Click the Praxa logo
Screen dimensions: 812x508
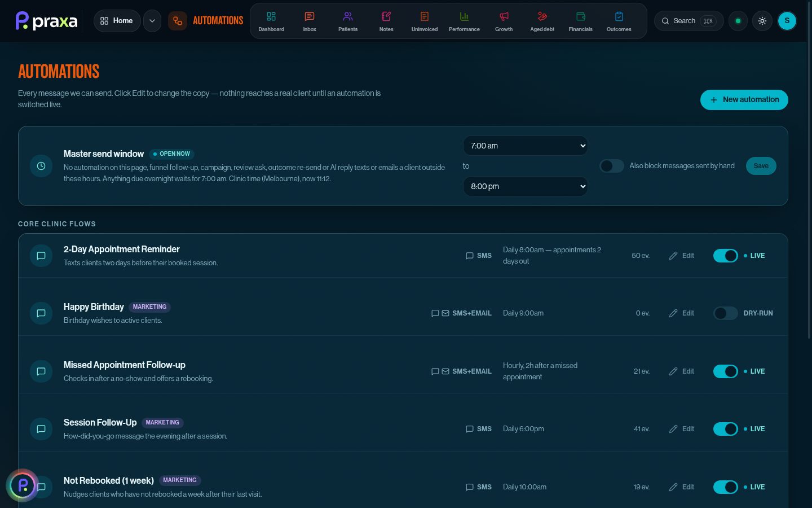[x=46, y=21]
